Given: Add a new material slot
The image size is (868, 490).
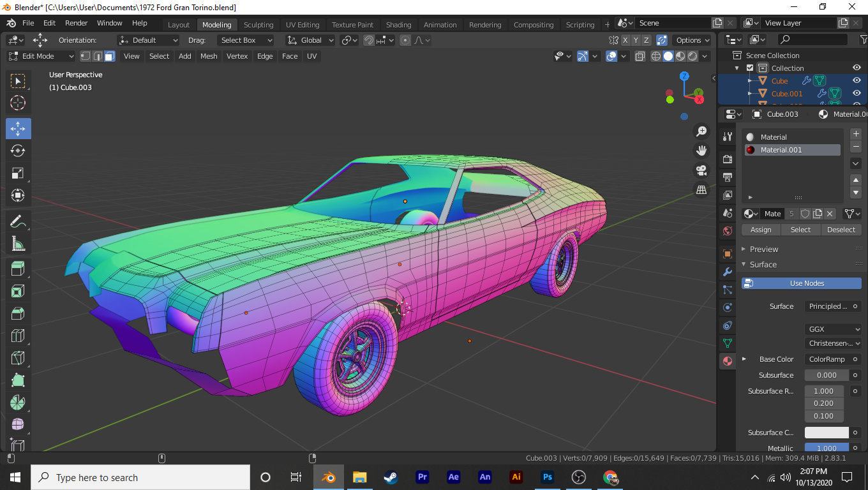Looking at the screenshot, I should pyautogui.click(x=856, y=134).
